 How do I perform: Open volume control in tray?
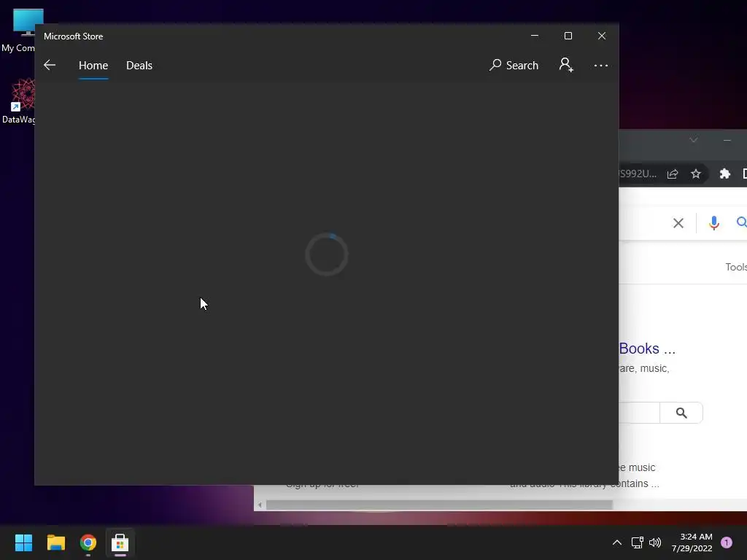tap(655, 542)
